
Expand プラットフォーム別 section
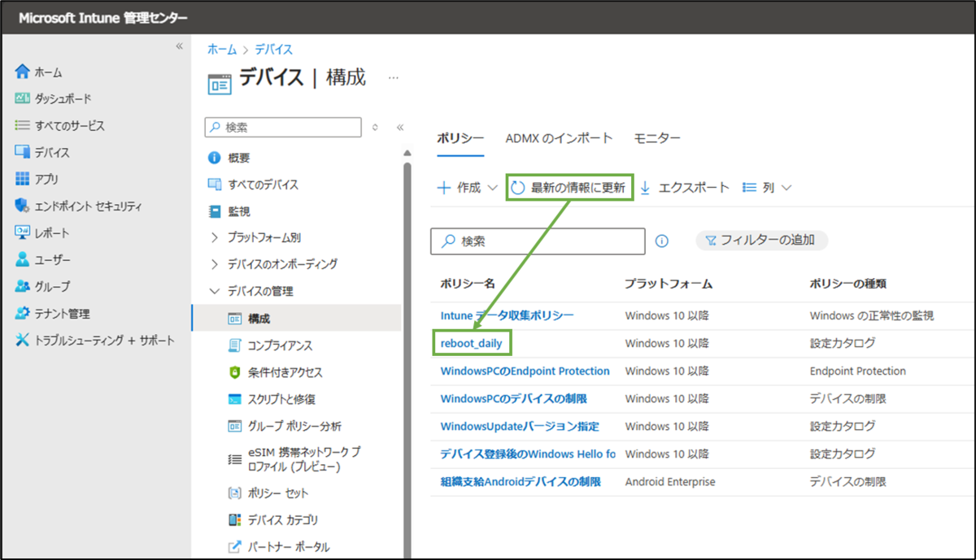[x=215, y=238]
